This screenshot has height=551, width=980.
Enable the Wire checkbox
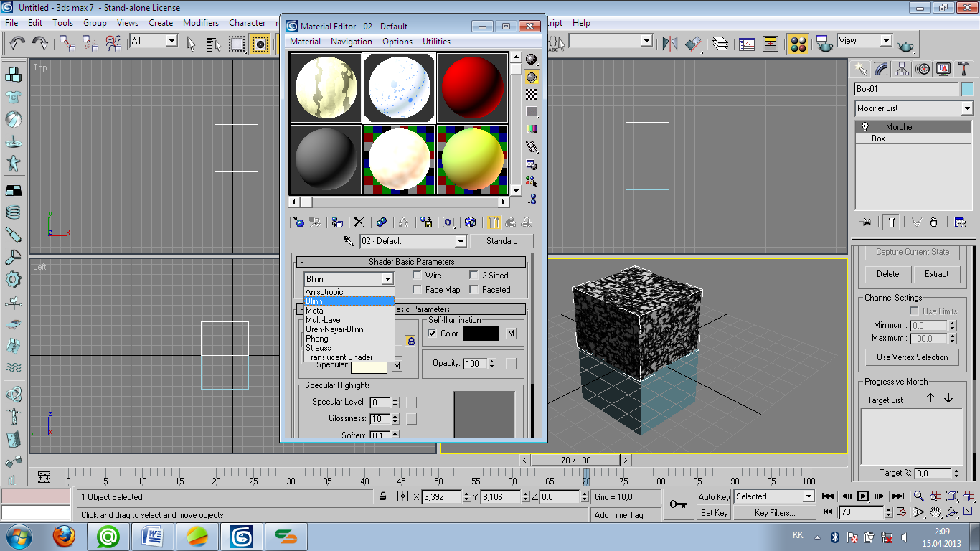417,275
